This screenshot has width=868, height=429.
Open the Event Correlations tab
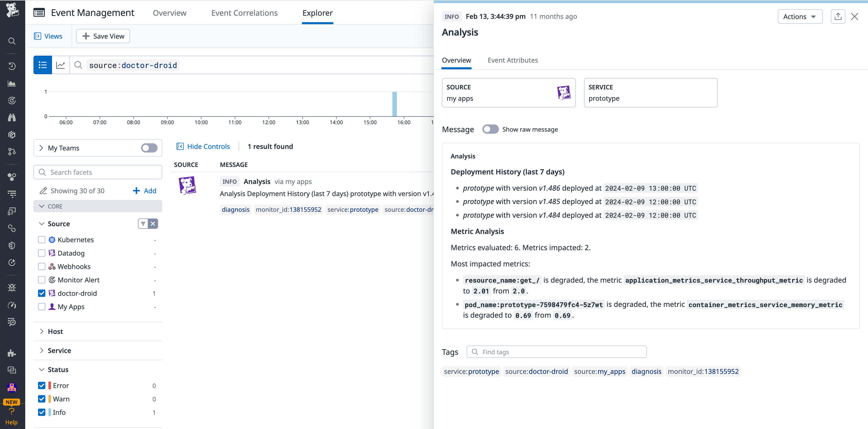pos(244,13)
